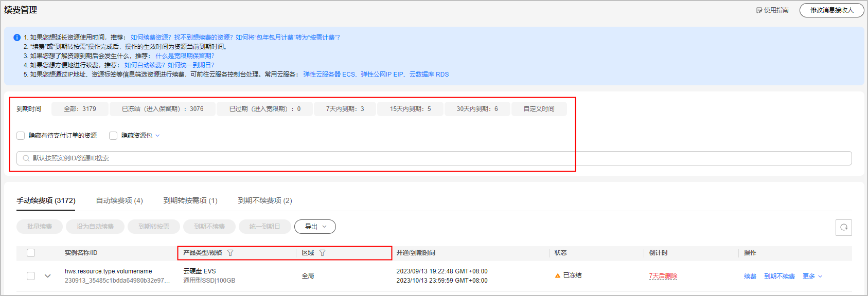Click the usage guide icon

(x=759, y=10)
